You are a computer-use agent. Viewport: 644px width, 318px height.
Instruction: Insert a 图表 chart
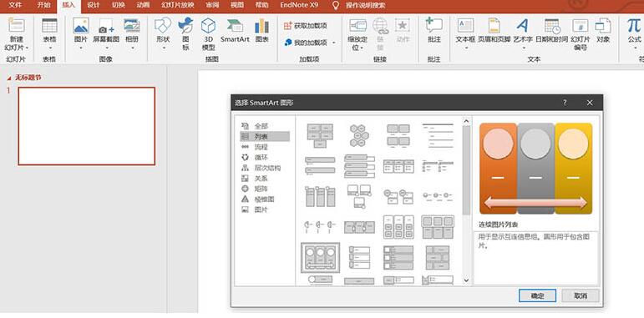coord(261,25)
